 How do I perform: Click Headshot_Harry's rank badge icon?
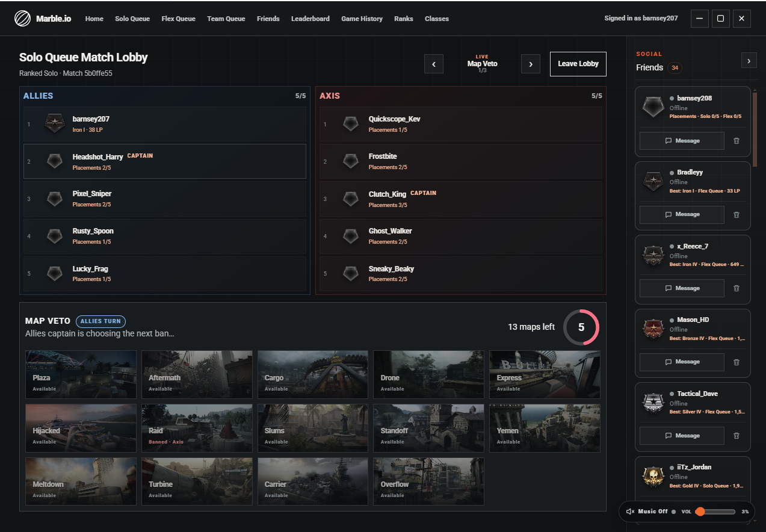pos(55,161)
